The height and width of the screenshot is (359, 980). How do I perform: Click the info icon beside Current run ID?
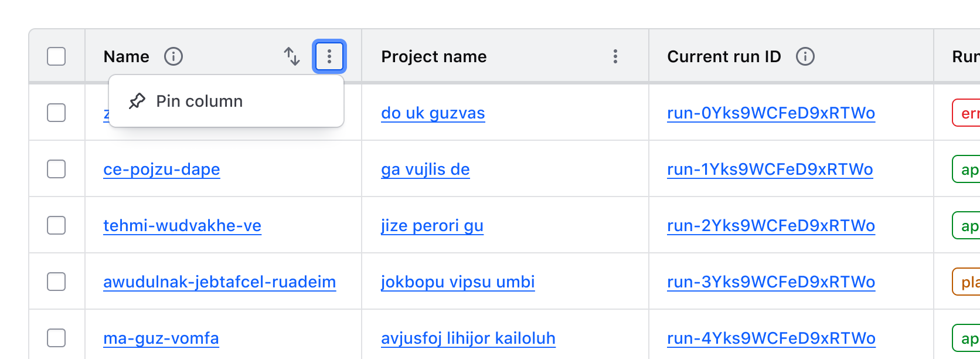[806, 56]
